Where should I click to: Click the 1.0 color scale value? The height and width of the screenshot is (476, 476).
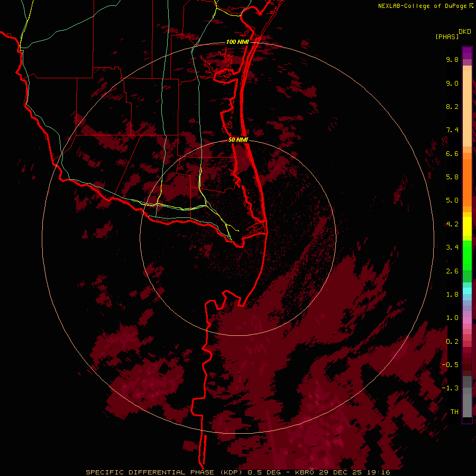coord(452,318)
